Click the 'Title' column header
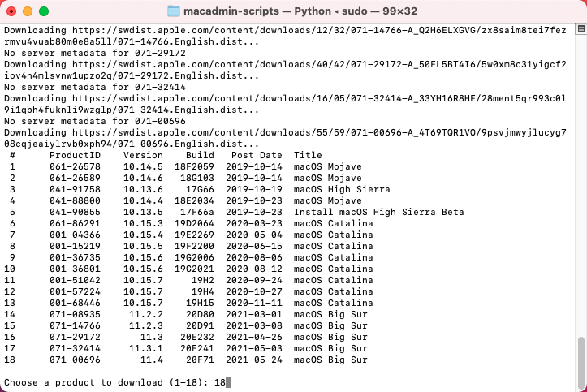587x392 pixels. pyautogui.click(x=308, y=155)
